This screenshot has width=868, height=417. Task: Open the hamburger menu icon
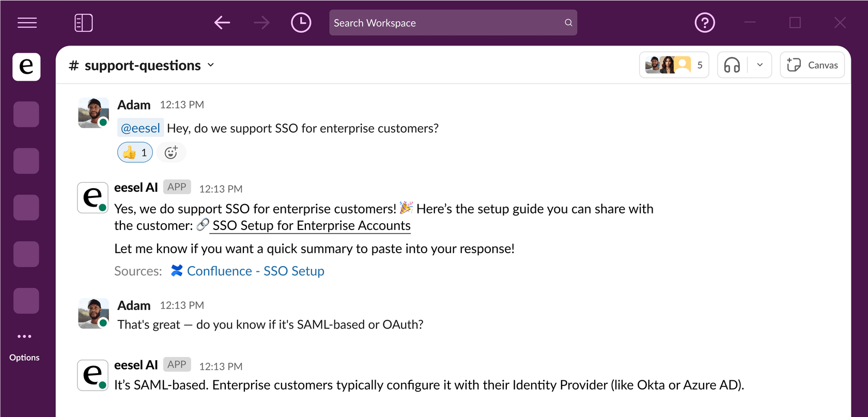coord(27,23)
